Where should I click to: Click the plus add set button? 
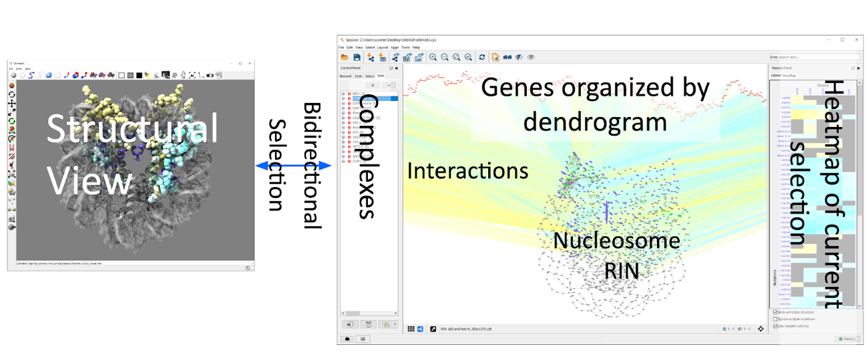(x=371, y=85)
